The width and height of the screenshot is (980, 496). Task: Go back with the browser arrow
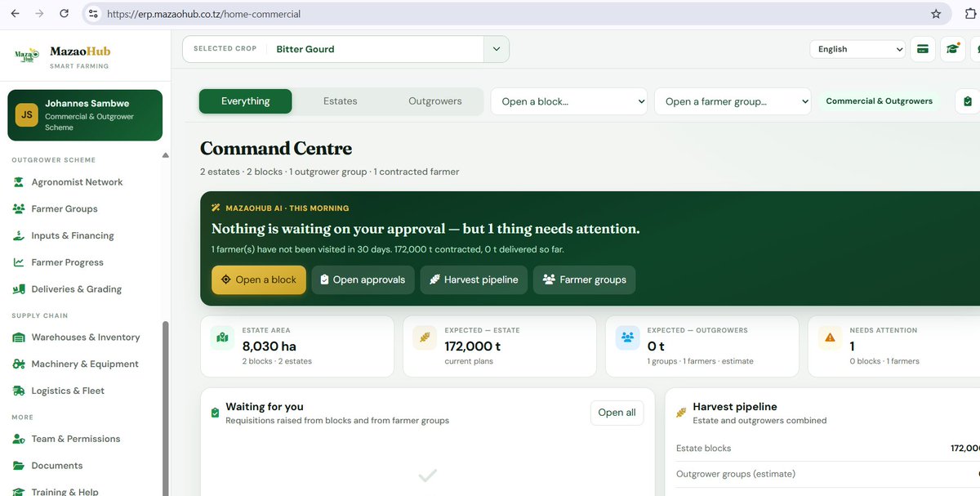coord(15,14)
